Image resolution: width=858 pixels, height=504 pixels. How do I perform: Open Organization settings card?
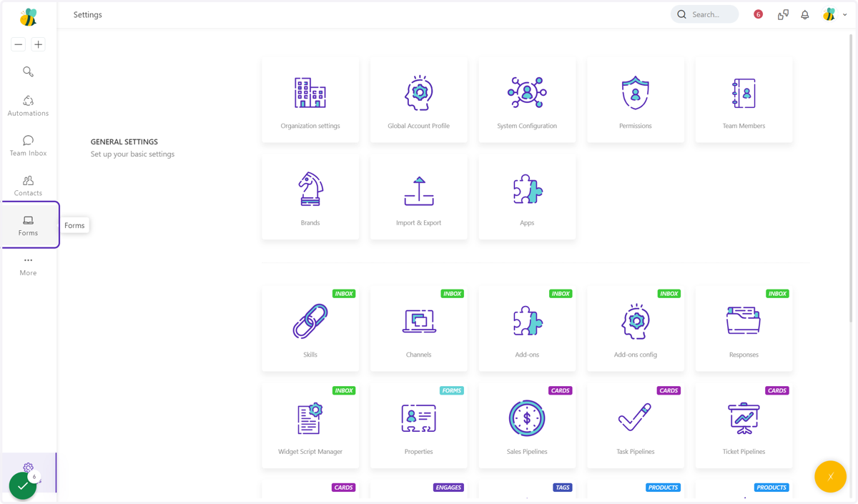coord(310,100)
